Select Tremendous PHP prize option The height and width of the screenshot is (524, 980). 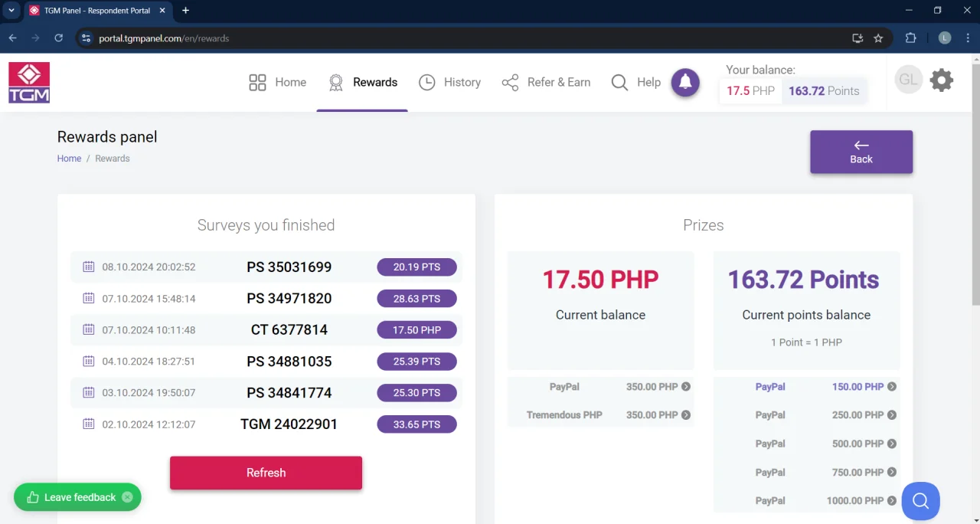(600, 415)
